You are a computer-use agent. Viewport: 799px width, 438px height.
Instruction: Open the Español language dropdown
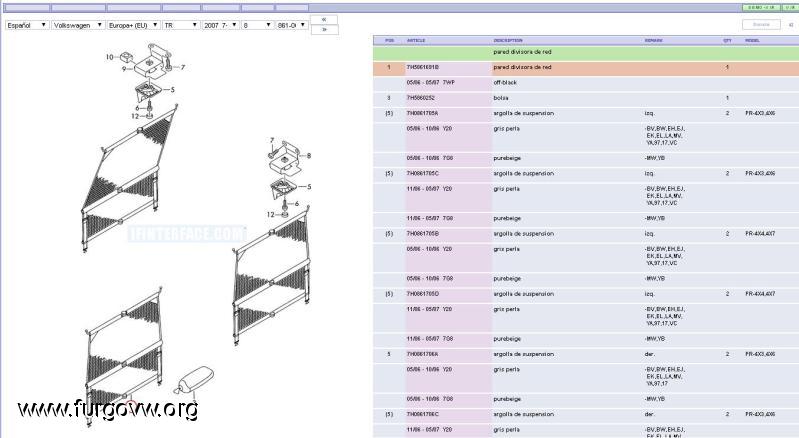[x=26, y=25]
